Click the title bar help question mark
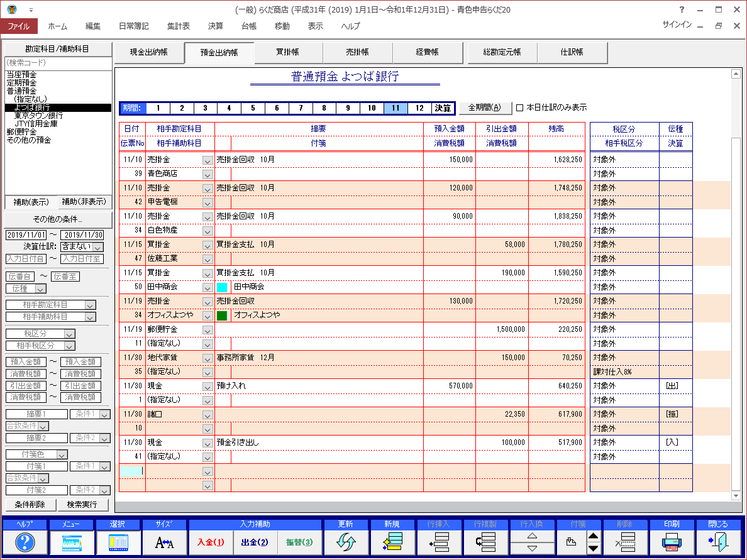 682,9
